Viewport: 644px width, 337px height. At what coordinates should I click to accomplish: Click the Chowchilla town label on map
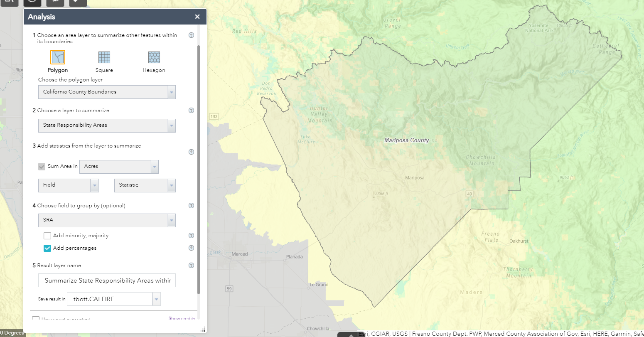click(x=318, y=329)
